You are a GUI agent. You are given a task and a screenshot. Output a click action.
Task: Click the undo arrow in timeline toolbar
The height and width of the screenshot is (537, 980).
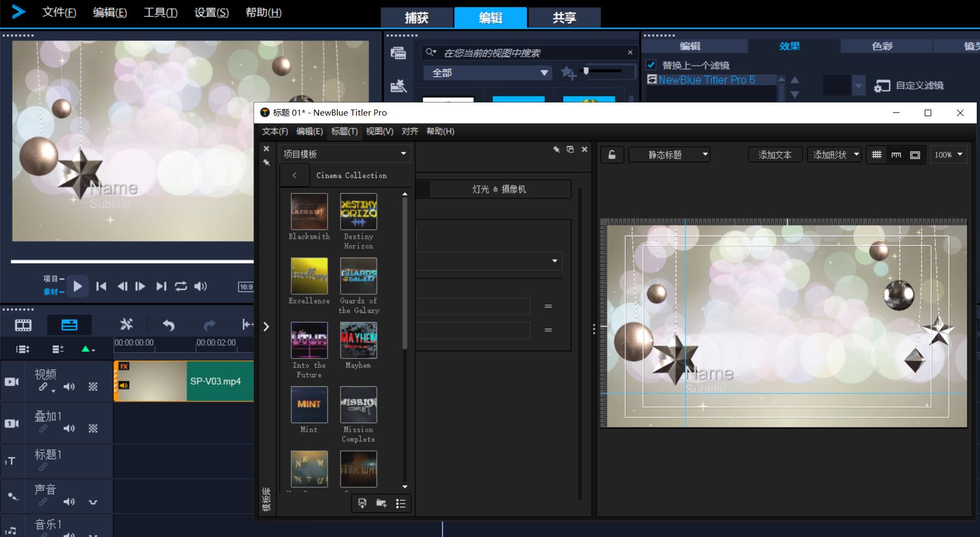[169, 325]
